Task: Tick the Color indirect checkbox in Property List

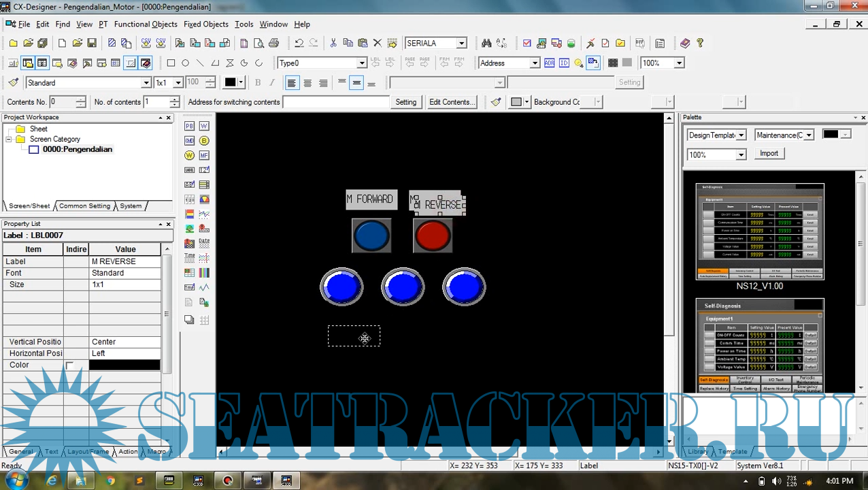Action: click(69, 365)
